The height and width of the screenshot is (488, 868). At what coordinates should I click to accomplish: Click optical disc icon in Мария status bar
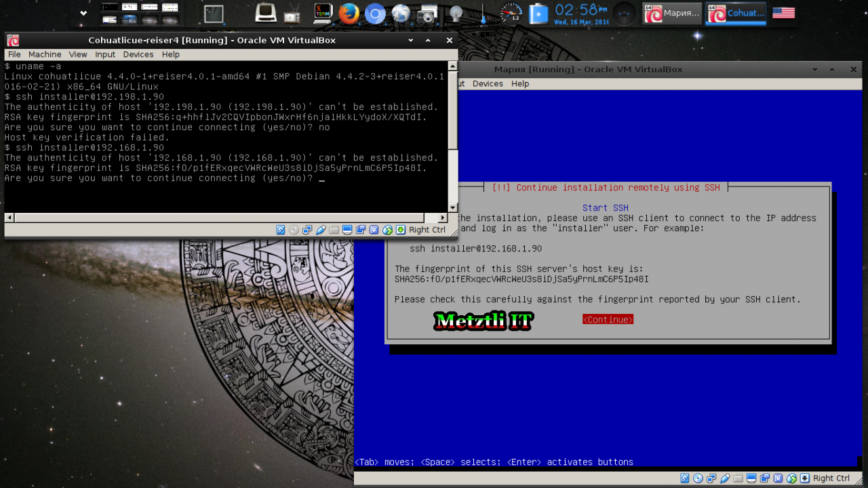click(x=698, y=479)
